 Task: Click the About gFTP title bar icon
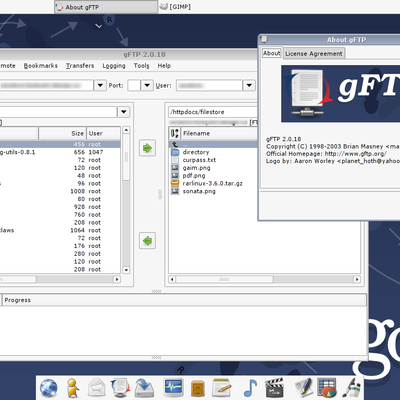(265, 40)
